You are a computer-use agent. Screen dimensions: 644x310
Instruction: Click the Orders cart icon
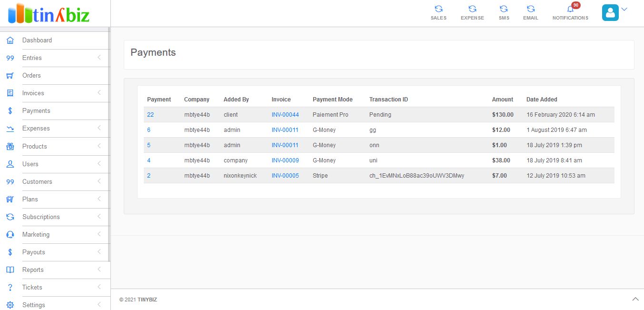[x=10, y=76]
